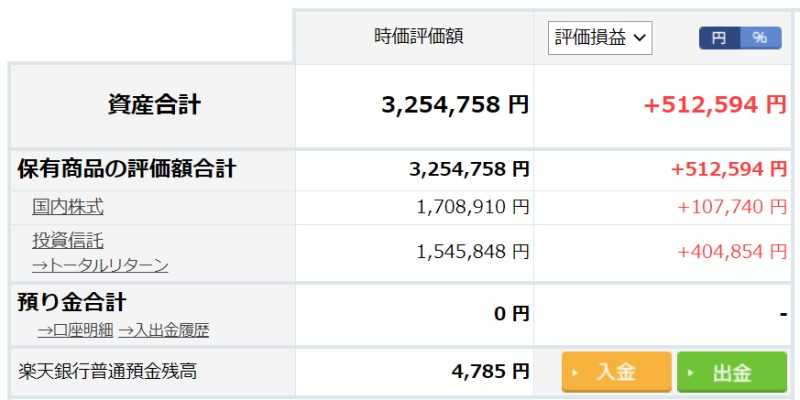
Task: Open the 投資信託 link
Action: click(68, 240)
